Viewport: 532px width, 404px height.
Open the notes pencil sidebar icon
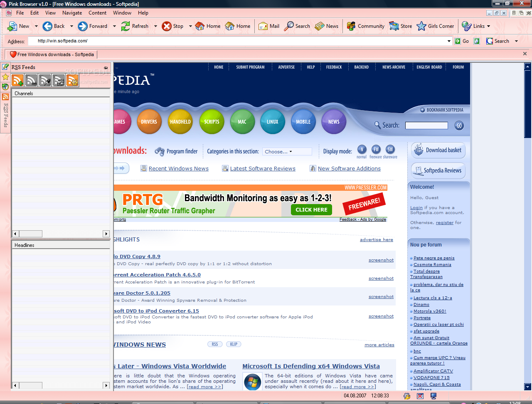point(5,67)
